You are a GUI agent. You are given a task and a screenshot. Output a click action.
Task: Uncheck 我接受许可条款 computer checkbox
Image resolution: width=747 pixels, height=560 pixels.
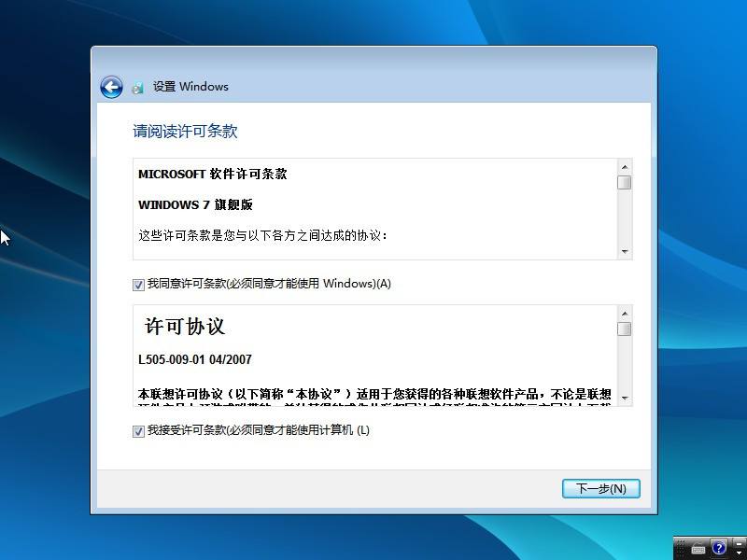pyautogui.click(x=138, y=431)
